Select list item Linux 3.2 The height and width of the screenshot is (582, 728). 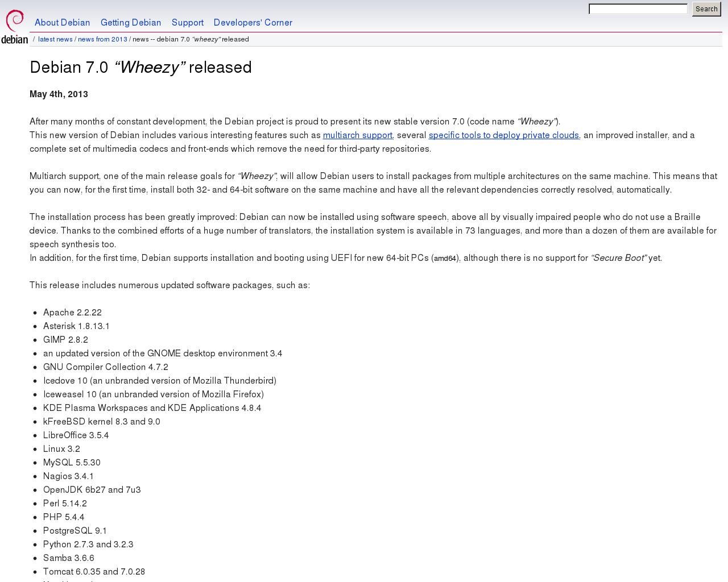61,449
